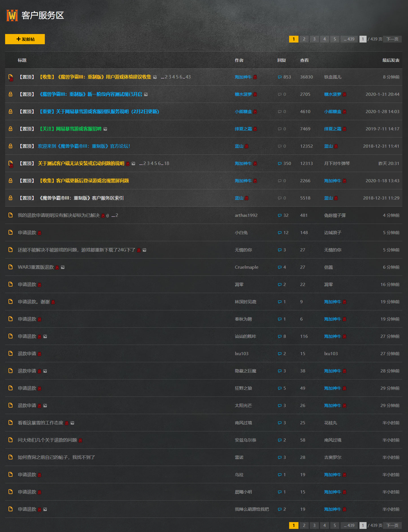This screenshot has height=532, width=408.
Task: Click lock icon of 黑屏问题 thread
Action: coord(10,181)
